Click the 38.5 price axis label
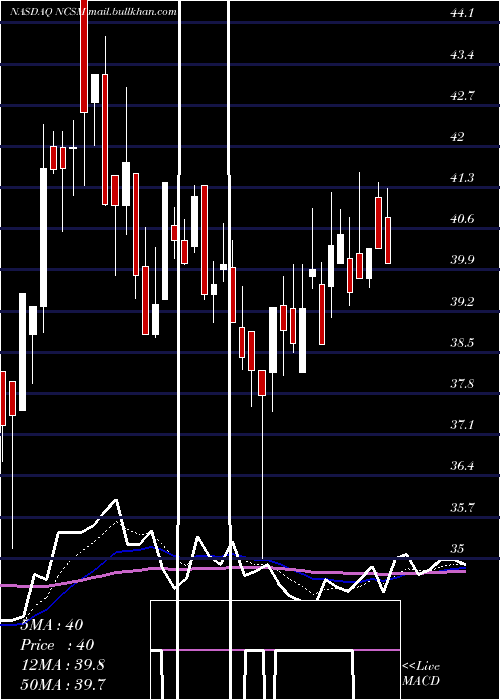Image resolution: width=500 pixels, height=700 pixels. [x=462, y=343]
